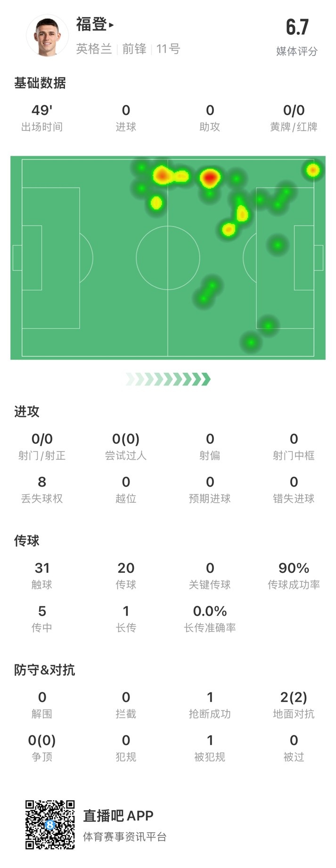
Task: Select the 进攻 section heading
Action: click(x=27, y=412)
